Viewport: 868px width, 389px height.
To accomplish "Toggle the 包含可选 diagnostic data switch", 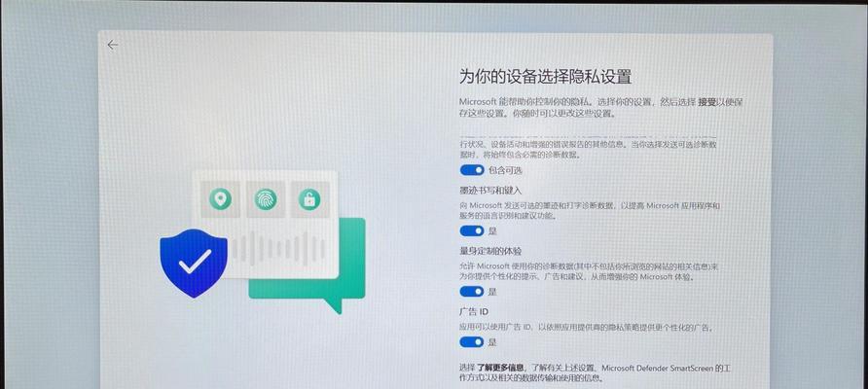I will point(472,170).
